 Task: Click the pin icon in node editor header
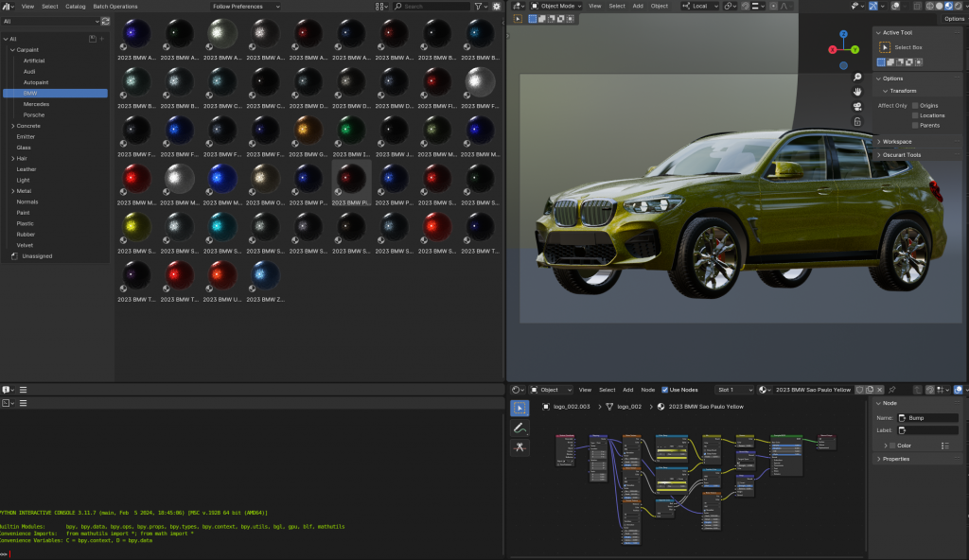point(892,390)
